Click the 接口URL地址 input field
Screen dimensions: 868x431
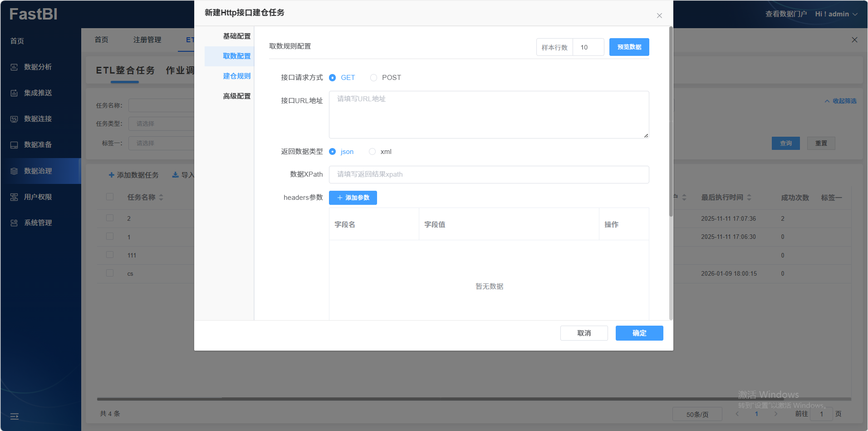pos(489,114)
